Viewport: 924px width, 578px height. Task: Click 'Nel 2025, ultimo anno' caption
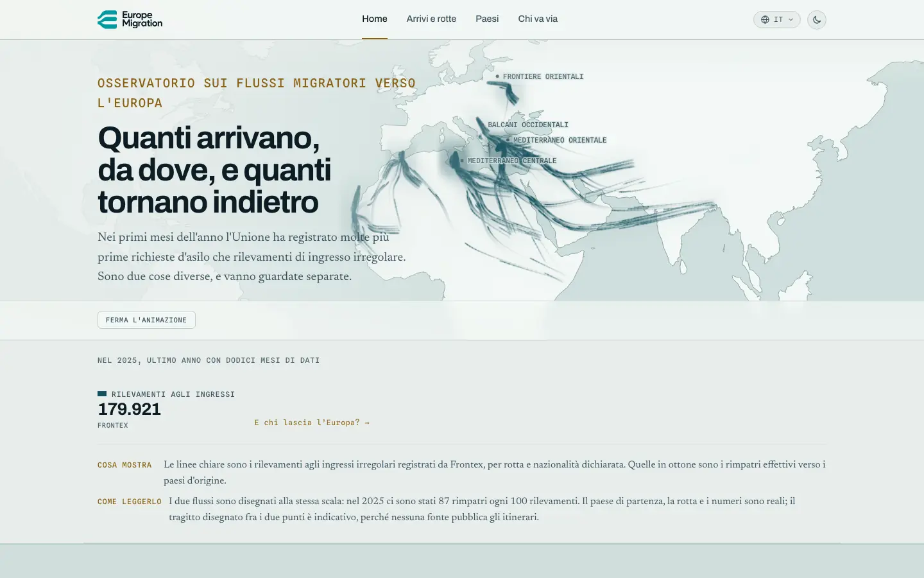click(x=209, y=360)
